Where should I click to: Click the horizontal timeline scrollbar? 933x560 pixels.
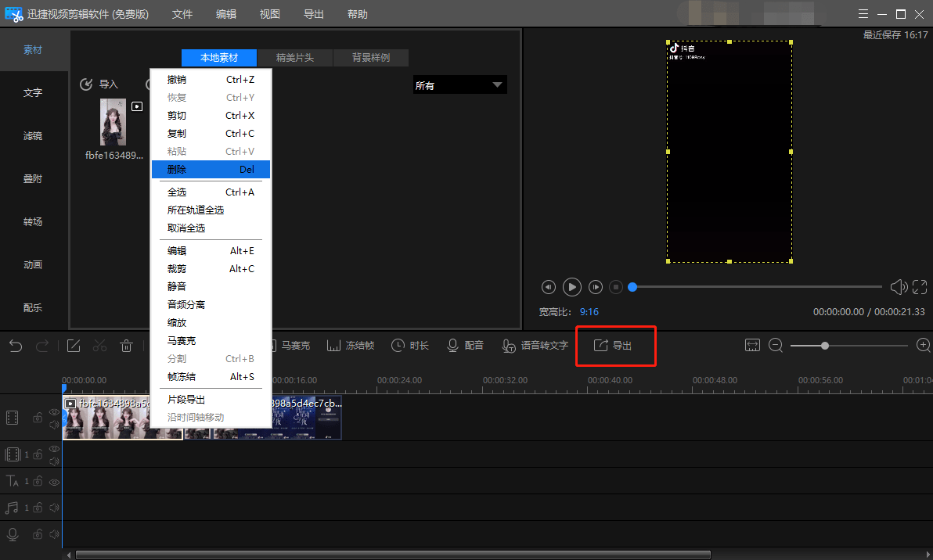point(393,555)
